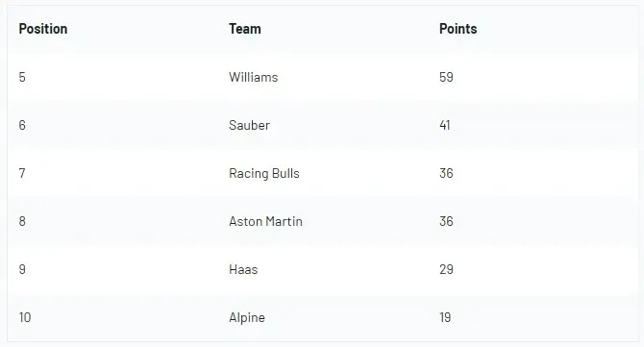Click Haas' 29 points value
Image resolution: width=644 pixels, height=347 pixels.
coord(446,269)
